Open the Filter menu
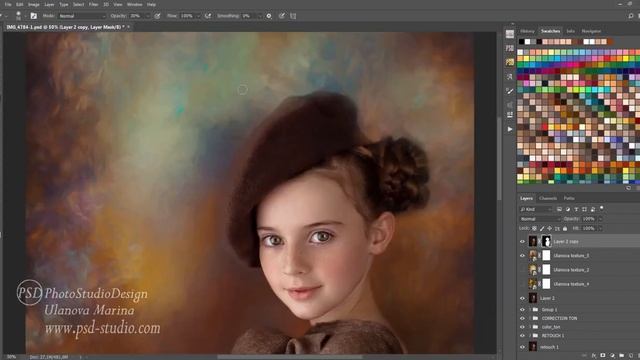 click(x=93, y=4)
